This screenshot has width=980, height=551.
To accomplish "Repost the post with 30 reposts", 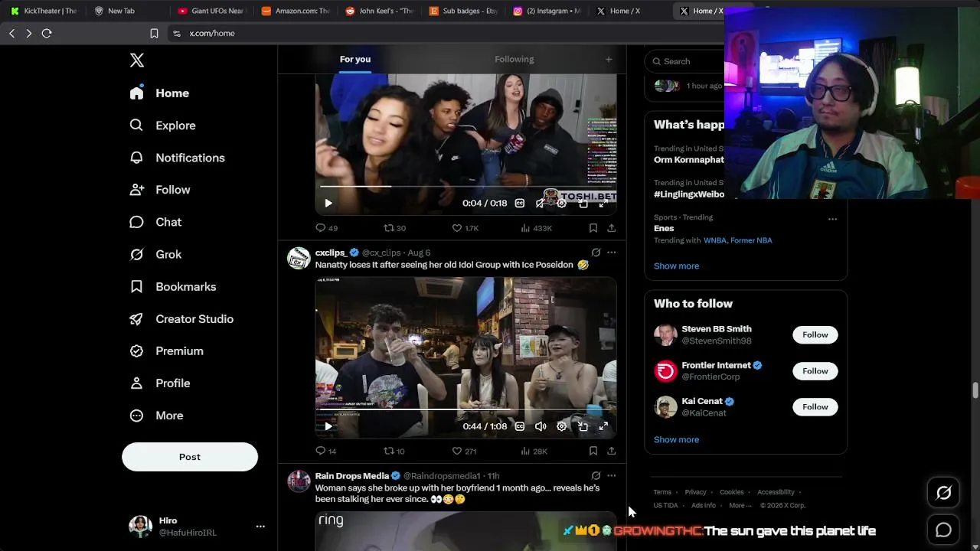I will pos(394,228).
